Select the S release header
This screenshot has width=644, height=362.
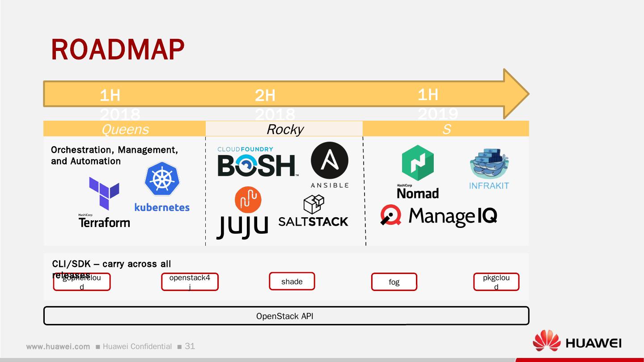pos(445,129)
